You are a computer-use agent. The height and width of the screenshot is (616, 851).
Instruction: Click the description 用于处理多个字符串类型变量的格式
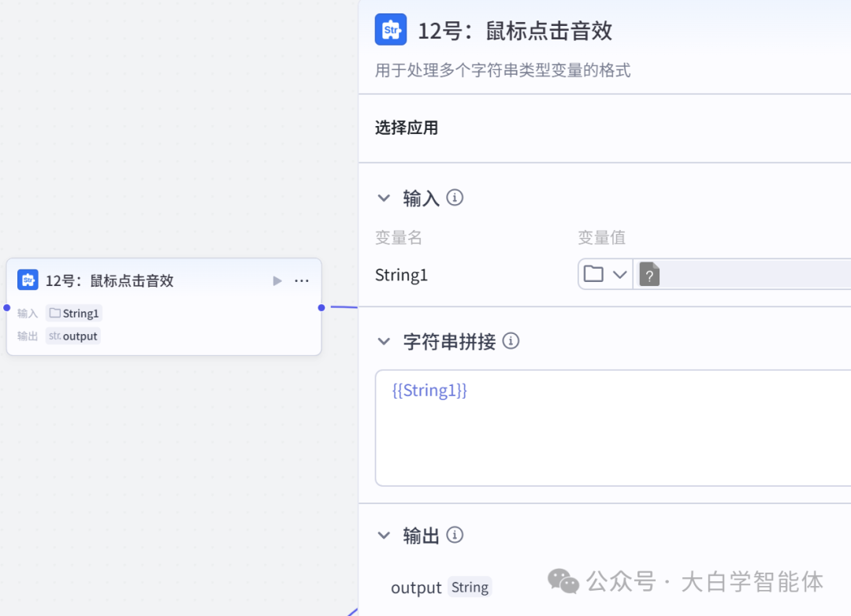pos(503,71)
